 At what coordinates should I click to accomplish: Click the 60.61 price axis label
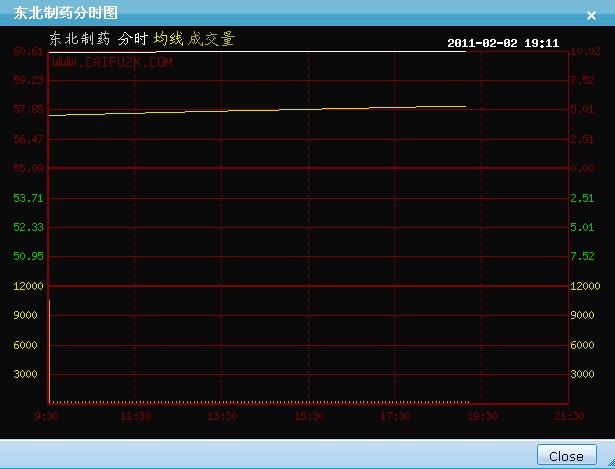click(x=28, y=51)
